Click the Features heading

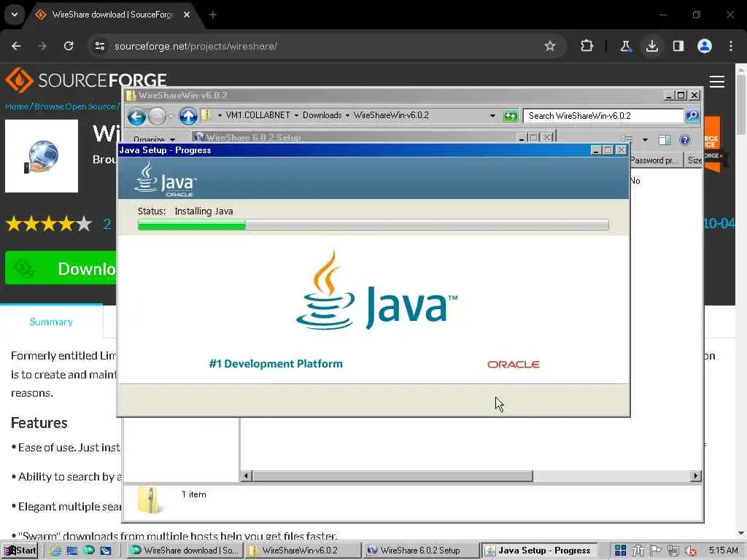pos(39,423)
